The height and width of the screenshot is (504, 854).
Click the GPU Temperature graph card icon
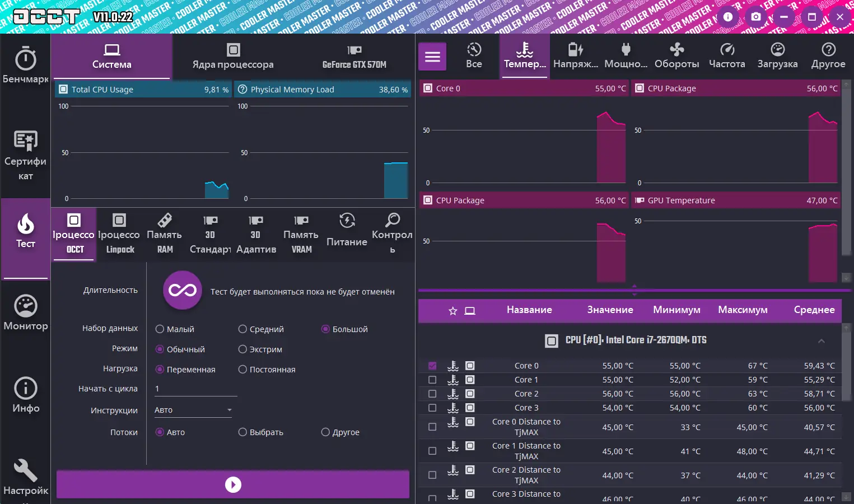tap(639, 200)
